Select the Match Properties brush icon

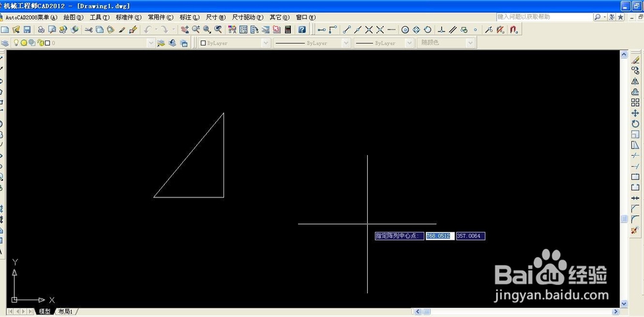[x=122, y=30]
